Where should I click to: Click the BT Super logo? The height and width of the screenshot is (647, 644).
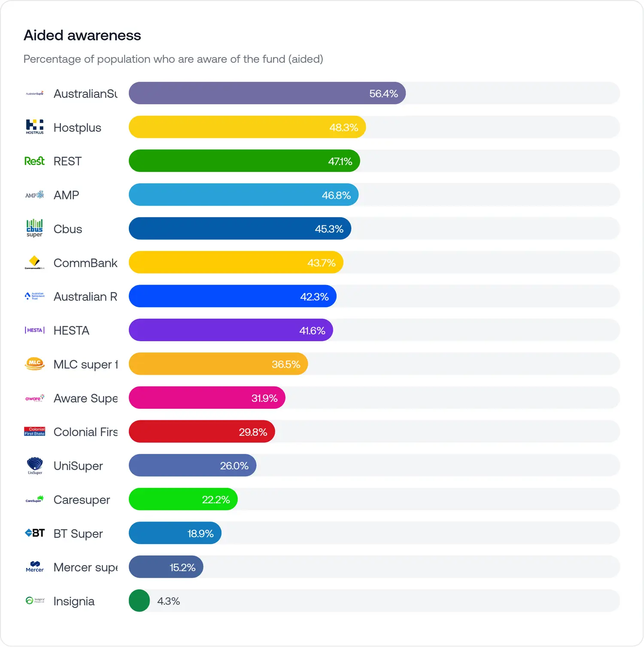coord(34,533)
